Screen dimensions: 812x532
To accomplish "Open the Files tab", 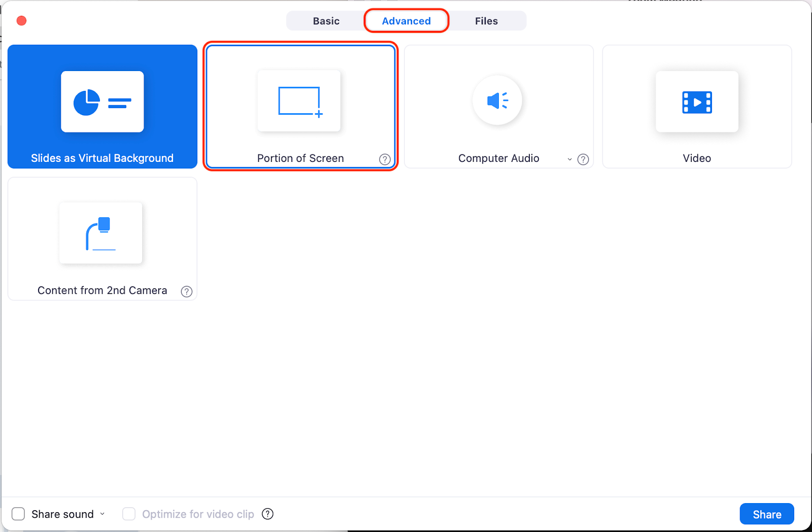I will tap(486, 21).
